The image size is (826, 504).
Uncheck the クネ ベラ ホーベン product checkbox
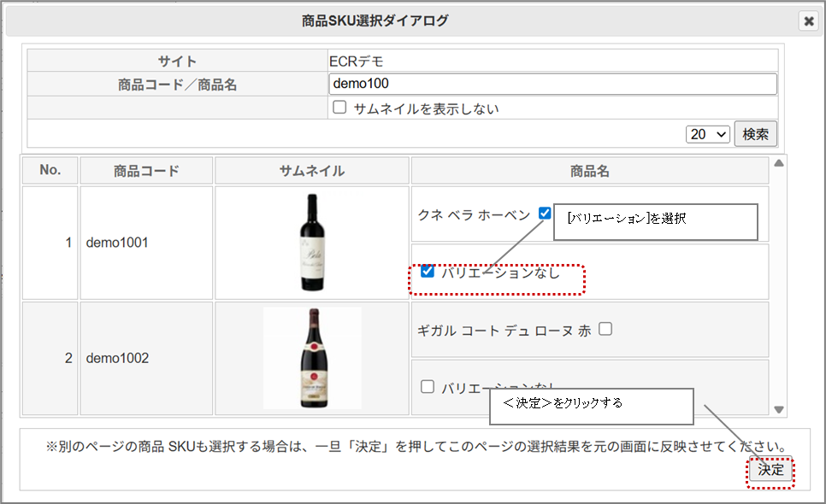click(545, 214)
